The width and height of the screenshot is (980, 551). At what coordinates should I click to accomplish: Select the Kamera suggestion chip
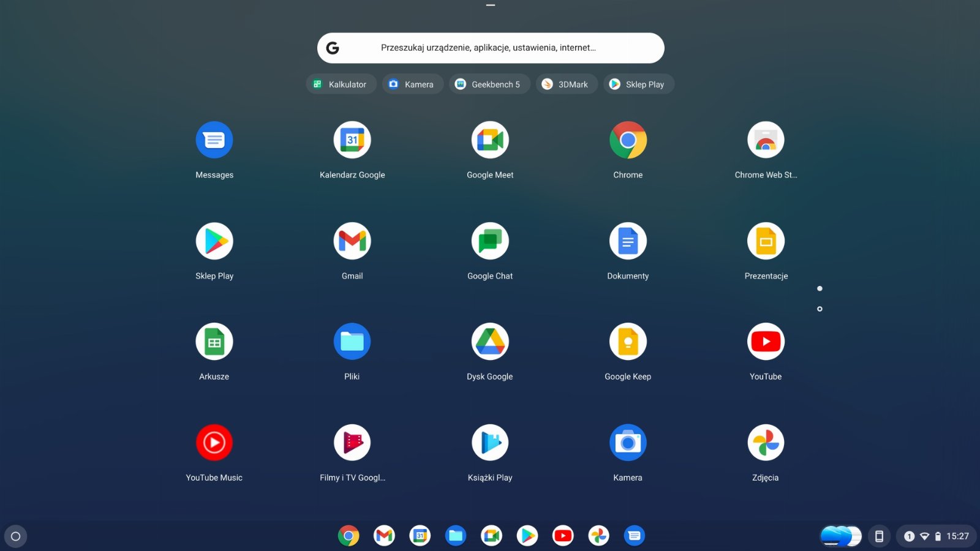[412, 84]
